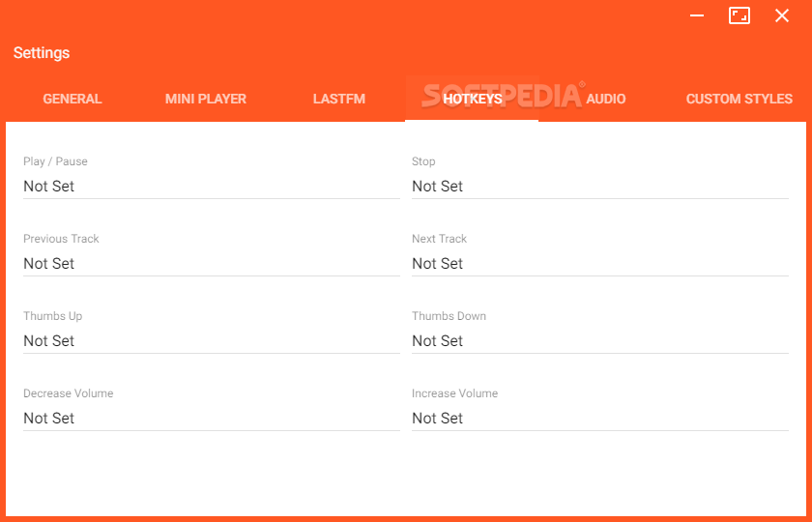Focus the Previous Track hotkey field
The height and width of the screenshot is (522, 812).
[212, 264]
